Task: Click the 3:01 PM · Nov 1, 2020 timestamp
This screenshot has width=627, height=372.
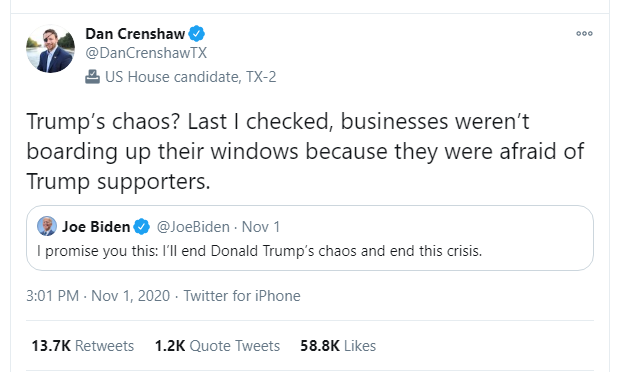Action: tap(98, 296)
